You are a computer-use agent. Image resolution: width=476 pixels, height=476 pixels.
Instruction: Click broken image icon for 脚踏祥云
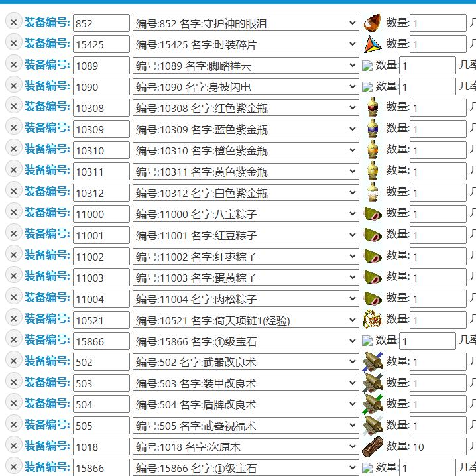(x=367, y=66)
